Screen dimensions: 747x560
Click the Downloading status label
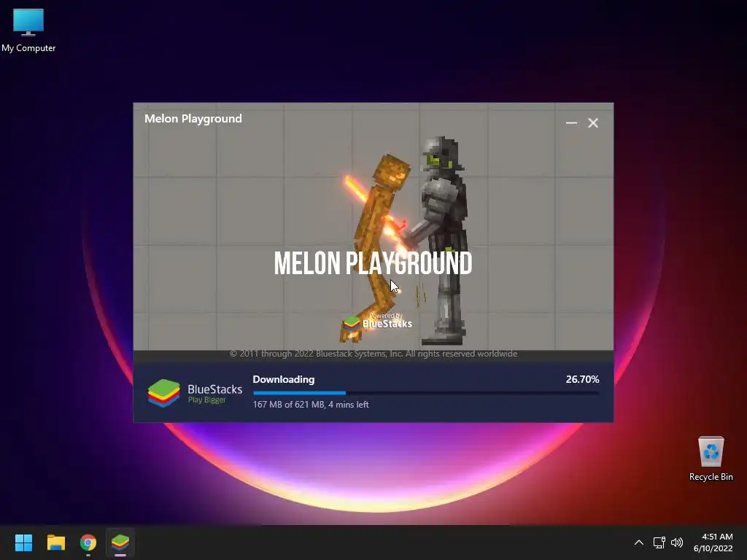[x=284, y=379]
